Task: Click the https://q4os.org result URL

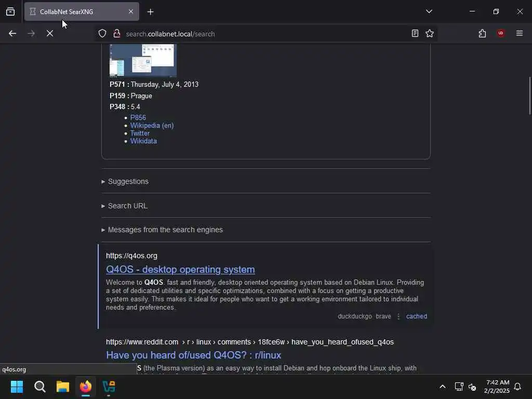Action: point(131,256)
